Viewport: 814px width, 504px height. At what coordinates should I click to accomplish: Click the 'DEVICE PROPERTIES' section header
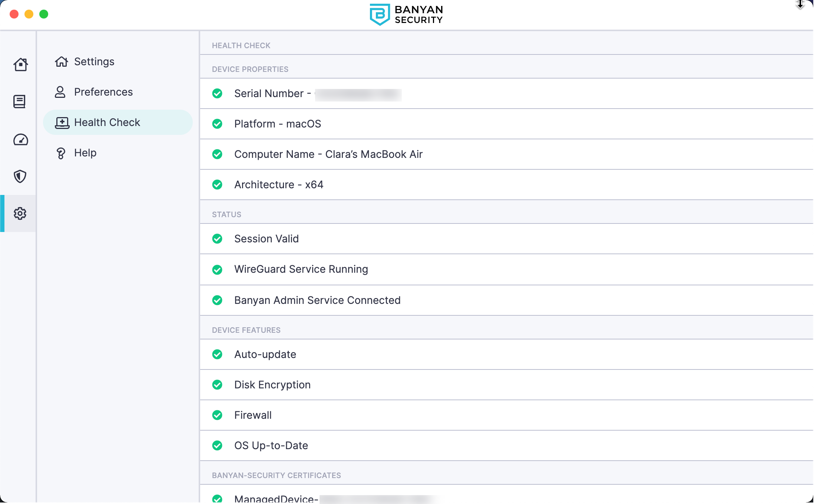(x=250, y=69)
